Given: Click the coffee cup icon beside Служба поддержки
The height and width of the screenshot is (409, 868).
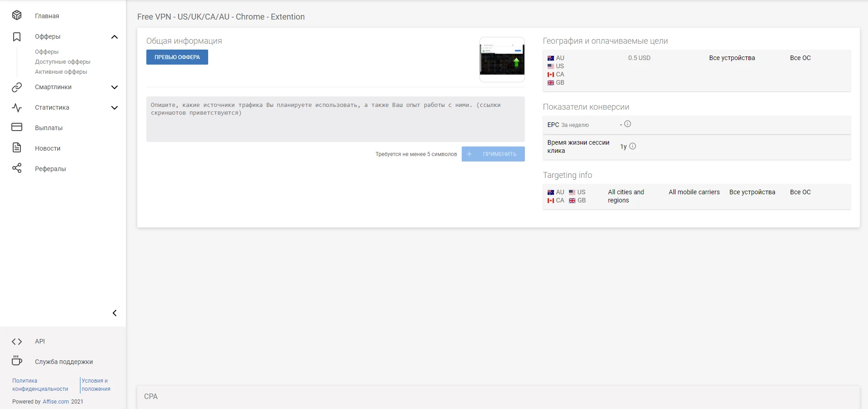Looking at the screenshot, I should click(17, 361).
